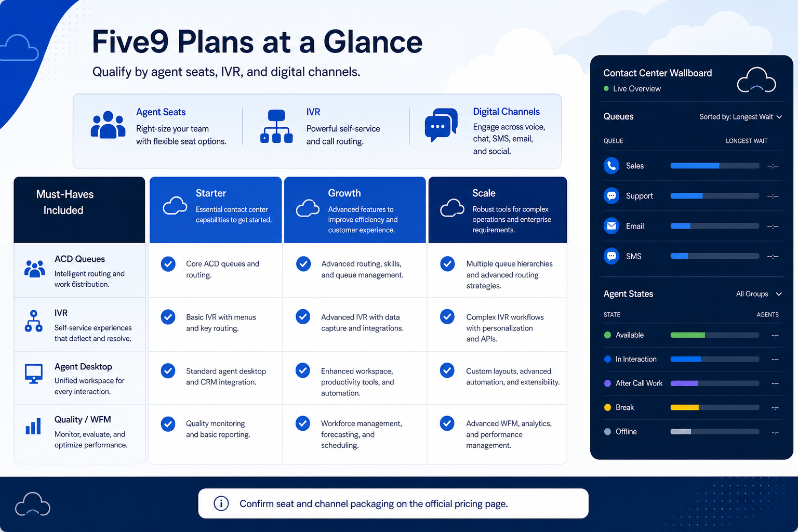Click the green Live Overview indicator dot

(606, 89)
